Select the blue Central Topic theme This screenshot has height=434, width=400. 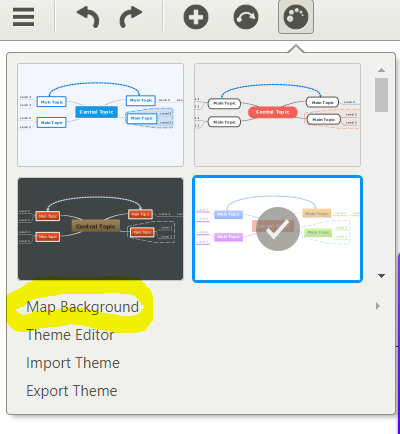pos(100,115)
